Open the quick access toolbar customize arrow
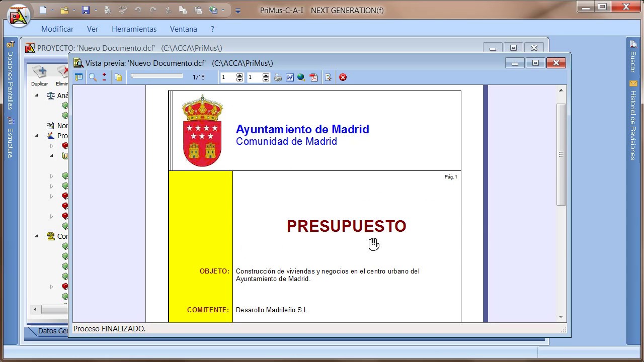The width and height of the screenshot is (644, 362). click(x=238, y=11)
